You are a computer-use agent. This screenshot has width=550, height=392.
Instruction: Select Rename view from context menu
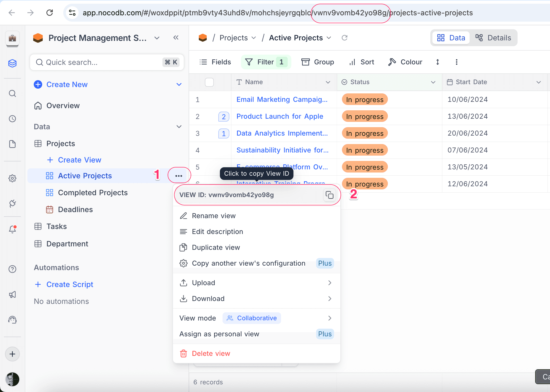(x=214, y=216)
